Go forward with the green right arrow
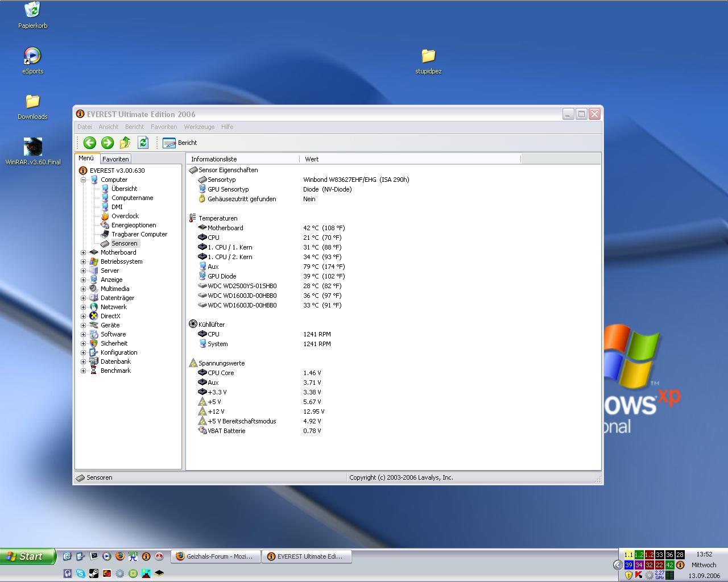728x582 pixels. pos(107,143)
